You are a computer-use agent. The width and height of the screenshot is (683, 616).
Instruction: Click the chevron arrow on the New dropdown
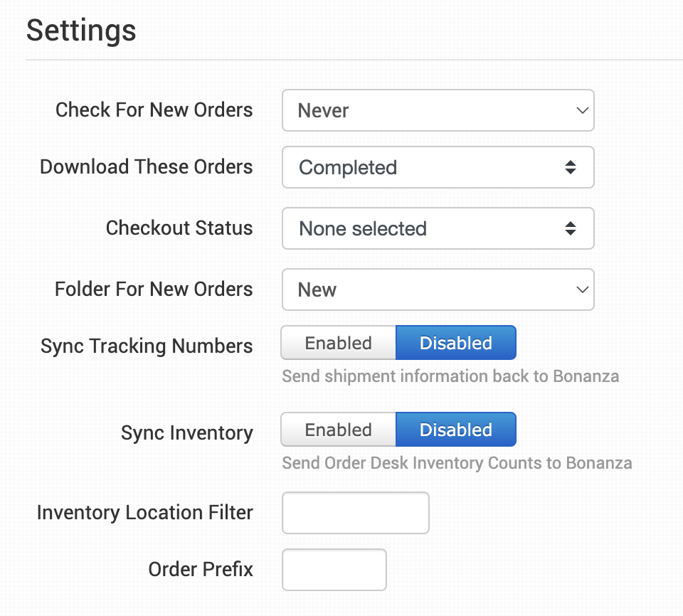point(582,290)
